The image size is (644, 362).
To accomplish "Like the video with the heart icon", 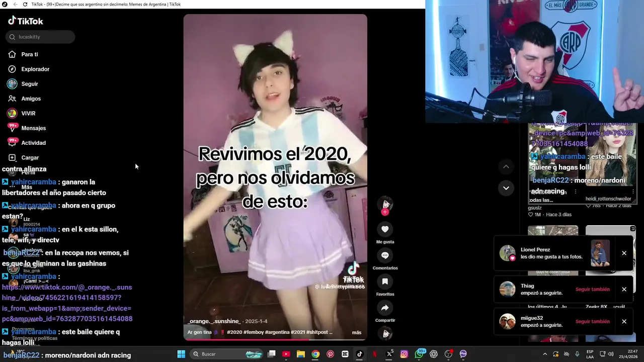I will (385, 229).
